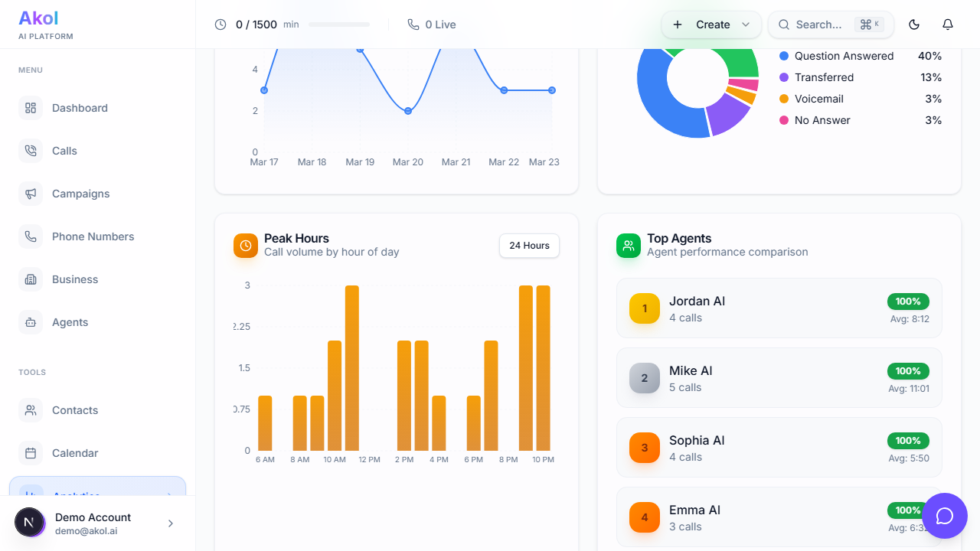Image resolution: width=980 pixels, height=551 pixels.
Task: Open the Create dropdown menu
Action: [711, 24]
